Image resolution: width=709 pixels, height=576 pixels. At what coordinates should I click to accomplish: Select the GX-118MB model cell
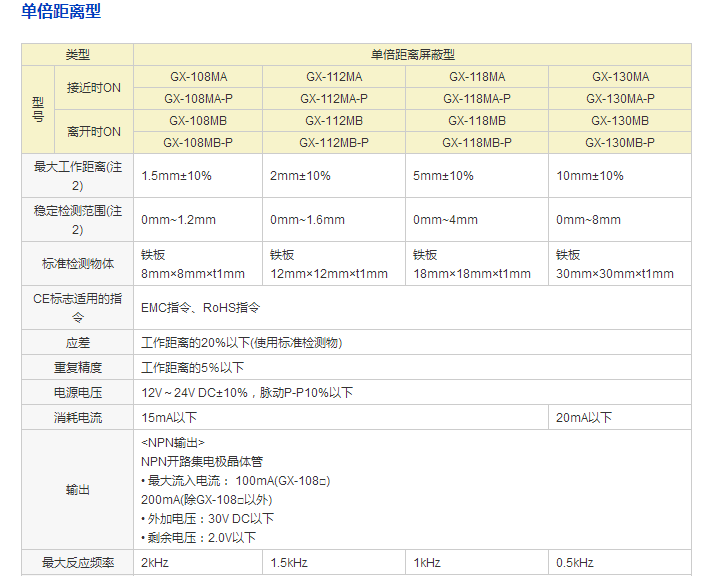click(x=477, y=121)
